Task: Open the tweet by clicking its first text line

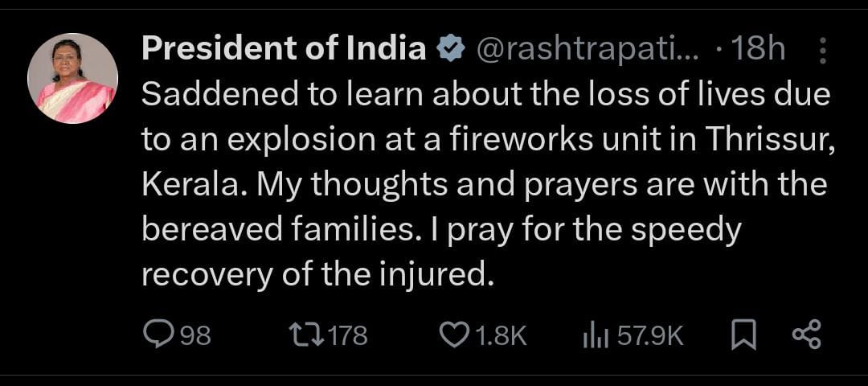Action: pyautogui.click(x=485, y=96)
